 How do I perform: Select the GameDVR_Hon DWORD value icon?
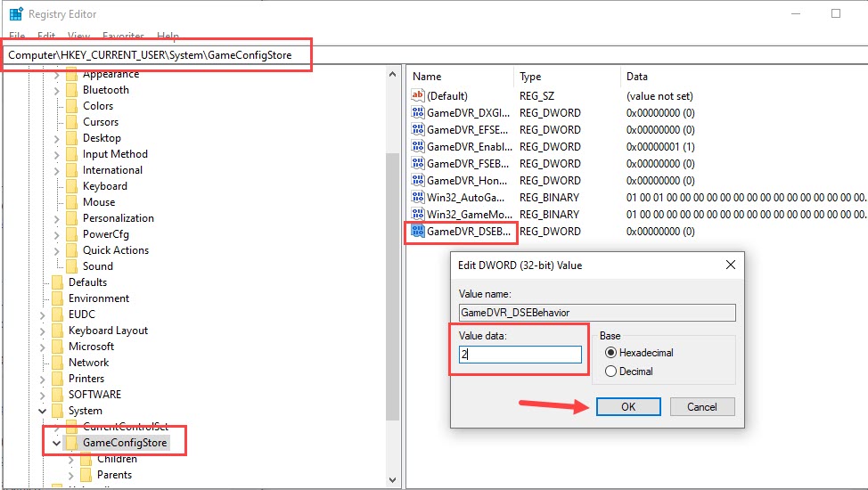(417, 181)
